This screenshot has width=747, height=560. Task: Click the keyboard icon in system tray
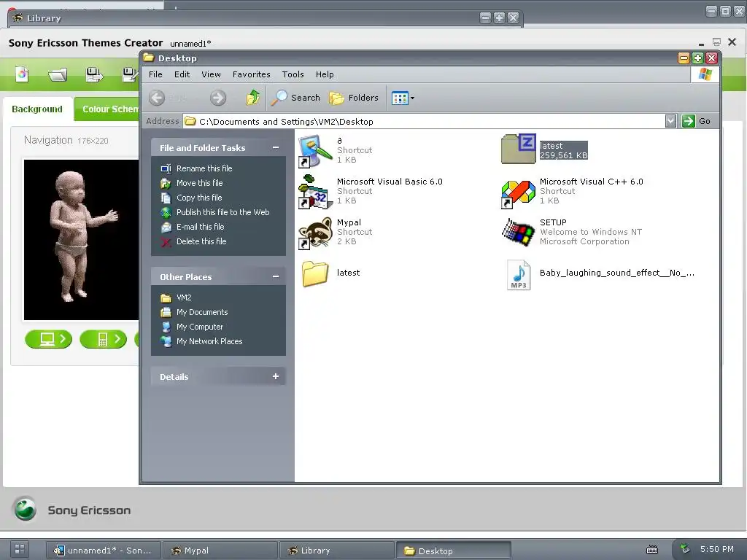tap(652, 550)
